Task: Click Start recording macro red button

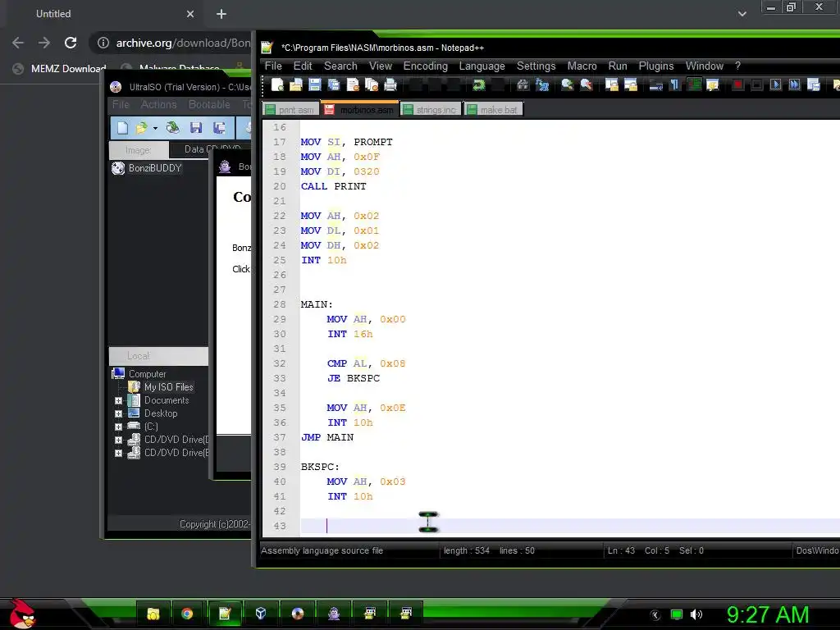Action: tap(737, 84)
